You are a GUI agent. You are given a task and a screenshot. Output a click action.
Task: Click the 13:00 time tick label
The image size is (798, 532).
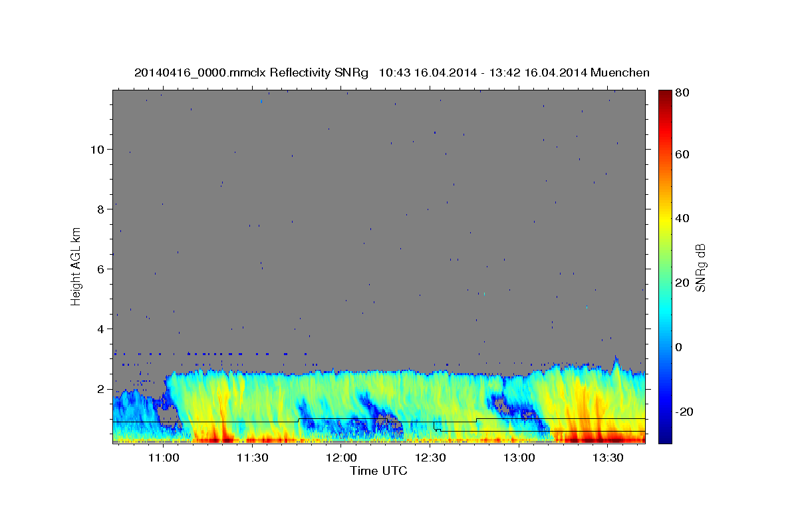click(x=519, y=458)
